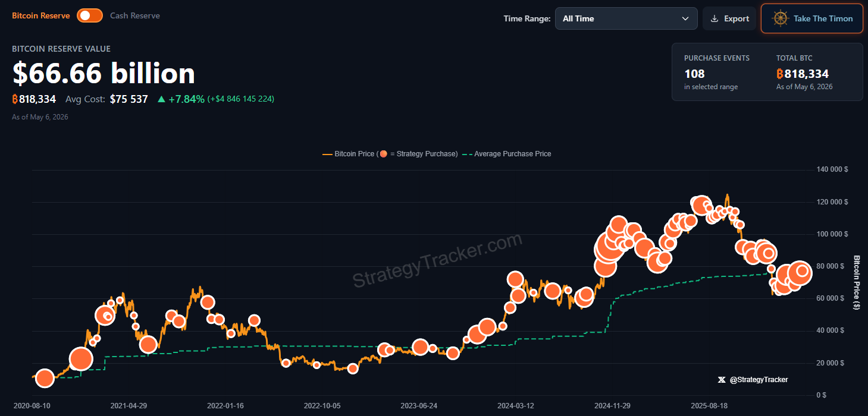Screen dimensions: 868x416
Task: Click the green up-triangle gain indicator
Action: (161, 99)
